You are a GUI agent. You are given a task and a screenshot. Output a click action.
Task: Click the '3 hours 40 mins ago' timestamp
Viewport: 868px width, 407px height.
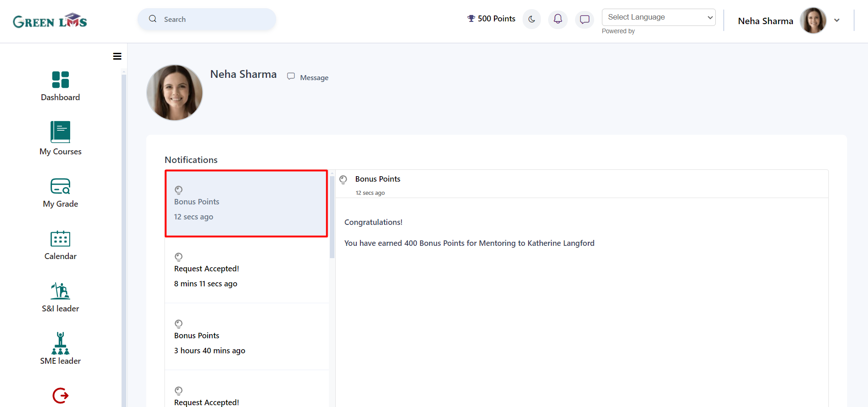coord(210,351)
